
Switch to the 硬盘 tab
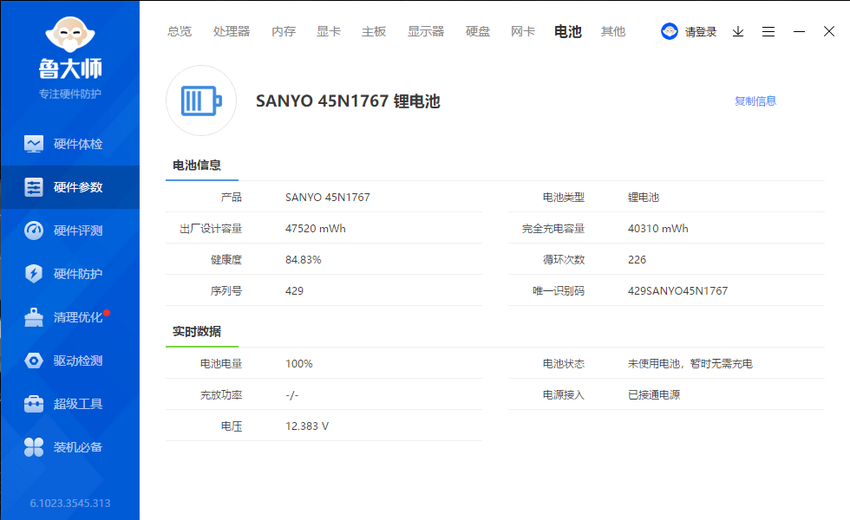(478, 31)
